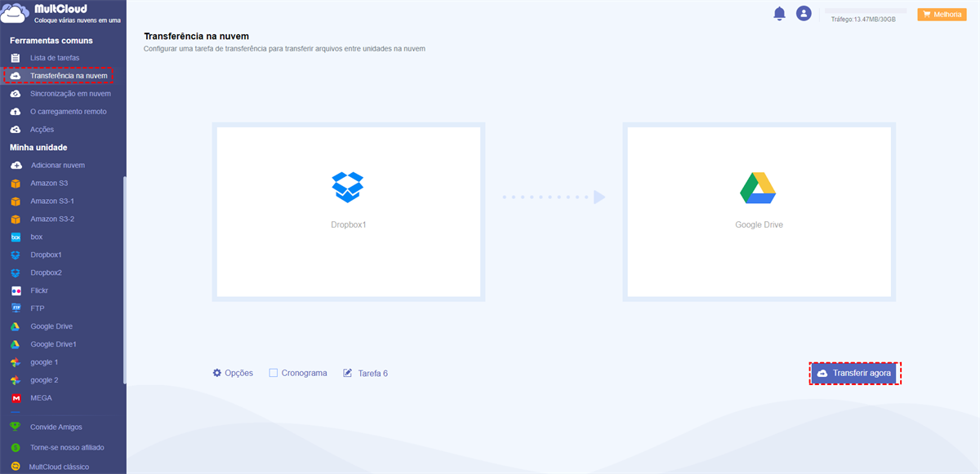Open the user account avatar
Screen dimensions: 980x474
coord(804,13)
